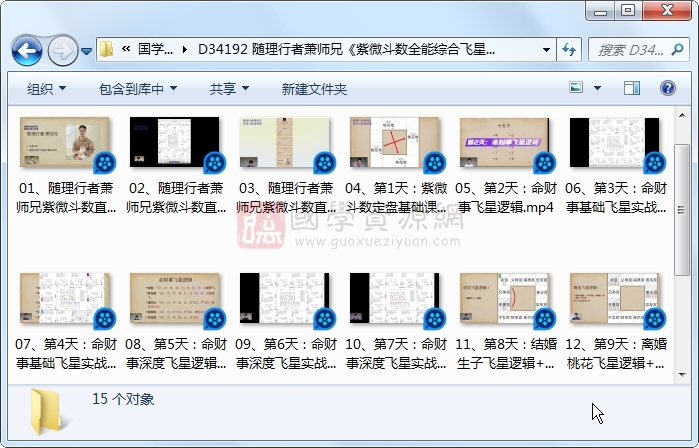The height and width of the screenshot is (448, 699).
Task: Click file name 10、第7天:命财事深度飞星实战
Action: coord(396,353)
